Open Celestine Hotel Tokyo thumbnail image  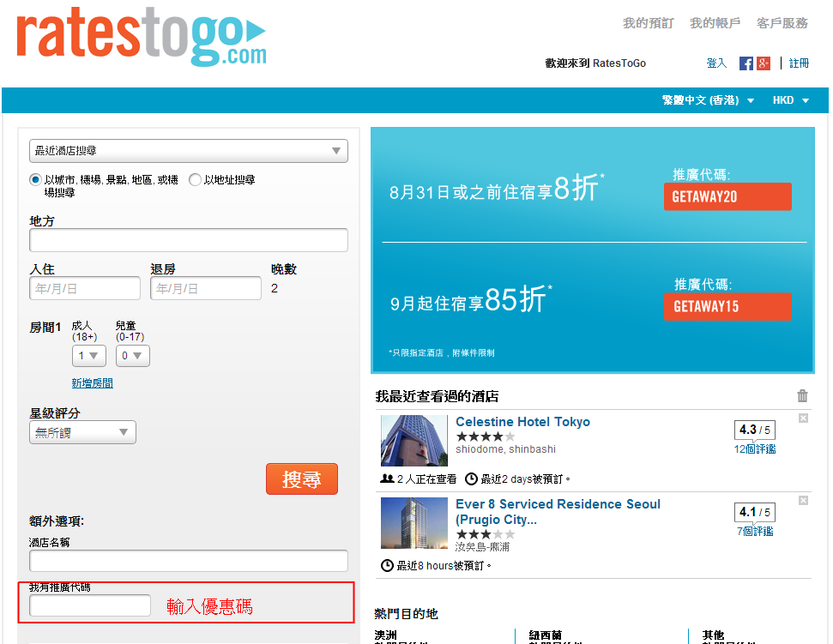pyautogui.click(x=413, y=441)
